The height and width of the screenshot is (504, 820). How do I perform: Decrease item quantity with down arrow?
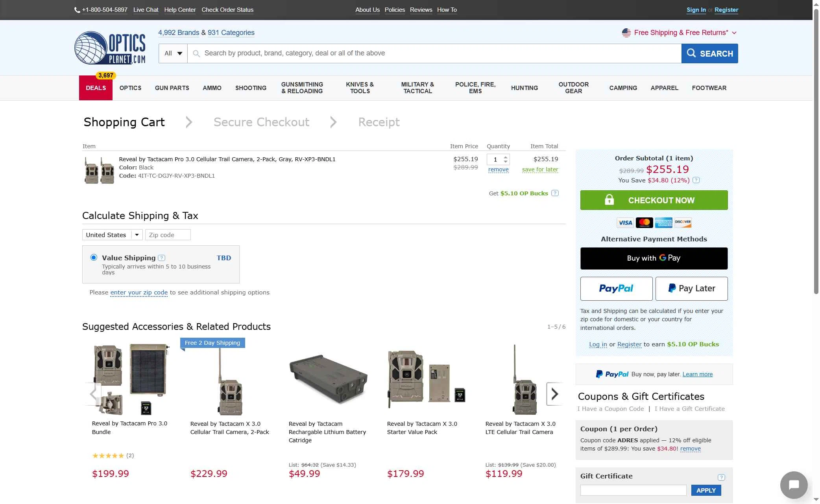pyautogui.click(x=506, y=162)
